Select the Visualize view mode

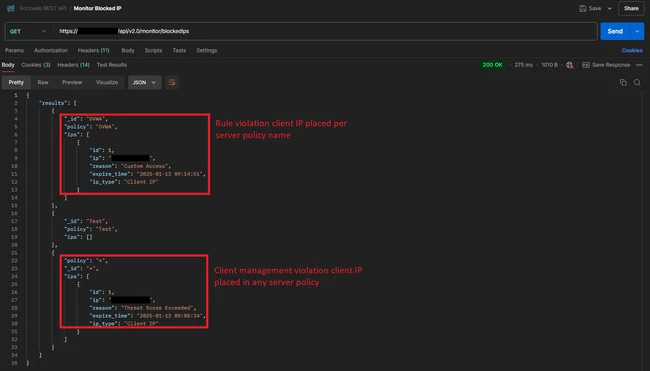[107, 82]
